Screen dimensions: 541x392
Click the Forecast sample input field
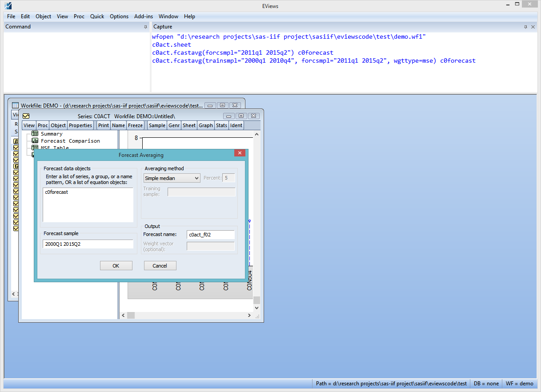[88, 244]
